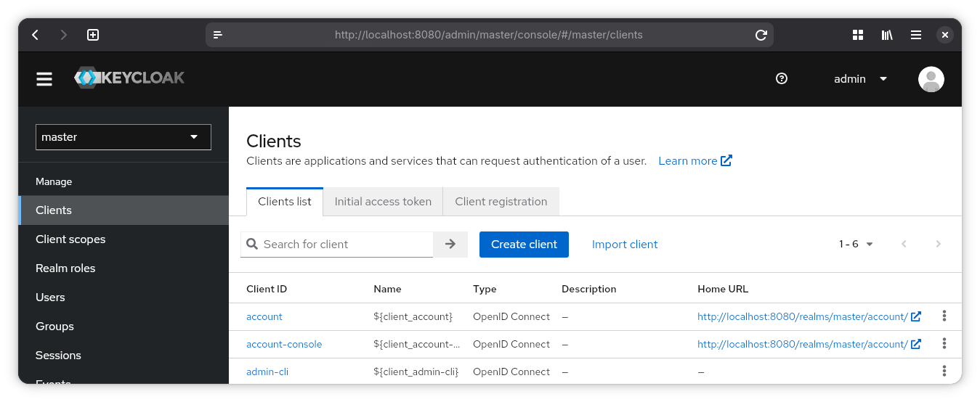
Task: Toggle the hamburger sidebar menu
Action: pos(44,79)
